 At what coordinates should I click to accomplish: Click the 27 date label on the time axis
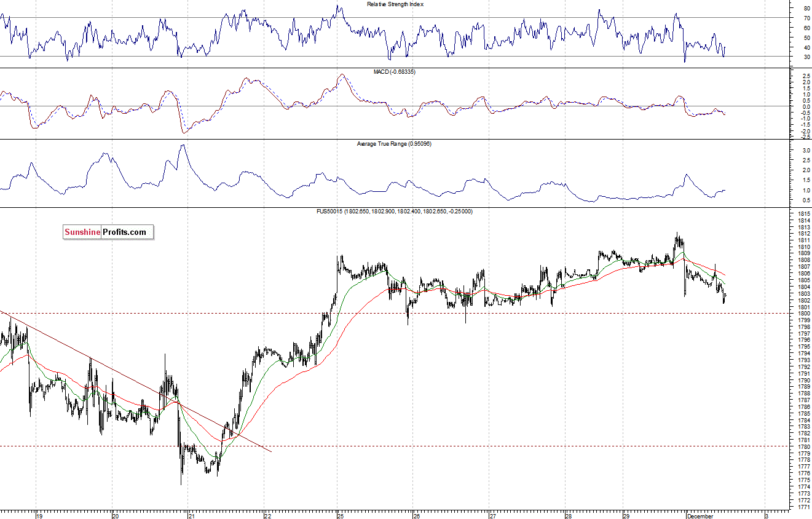pos(494,515)
